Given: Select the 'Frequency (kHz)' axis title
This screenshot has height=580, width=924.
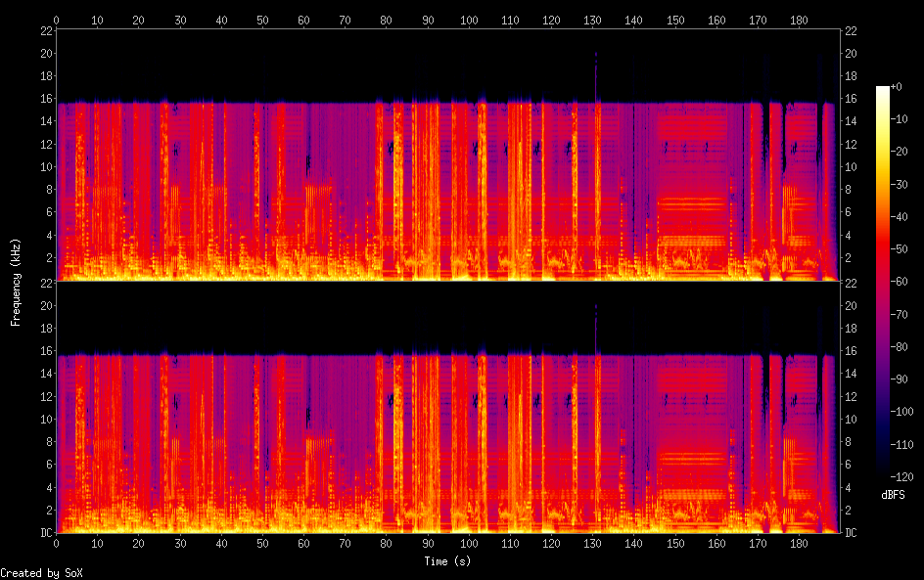Looking at the screenshot, I should [x=16, y=282].
